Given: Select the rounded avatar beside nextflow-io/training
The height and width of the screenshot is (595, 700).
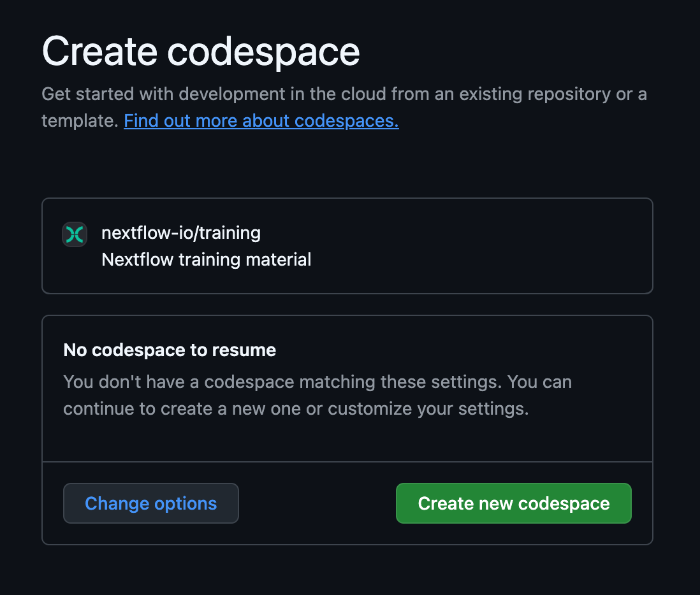Looking at the screenshot, I should tap(75, 234).
